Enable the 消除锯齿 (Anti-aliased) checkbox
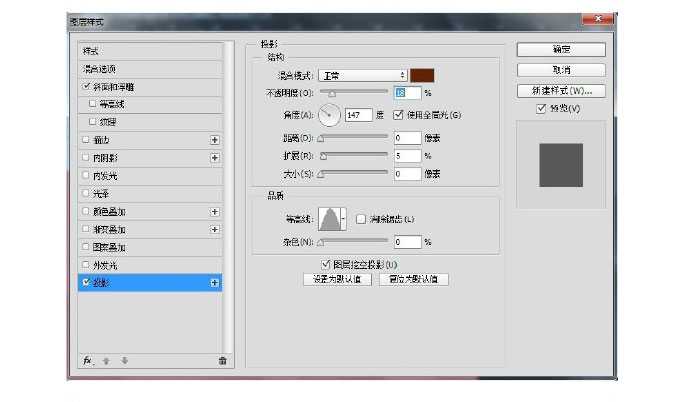The image size is (690, 402). 361,218
